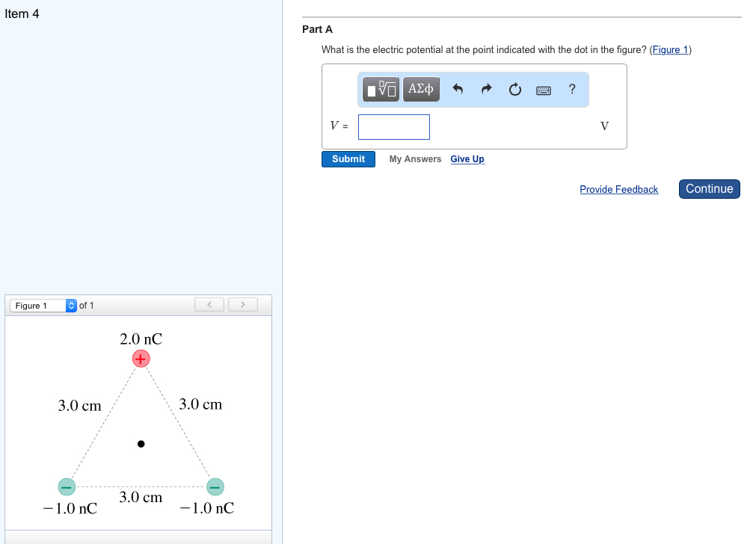Go to the previous figure with the left chevron

pos(209,304)
